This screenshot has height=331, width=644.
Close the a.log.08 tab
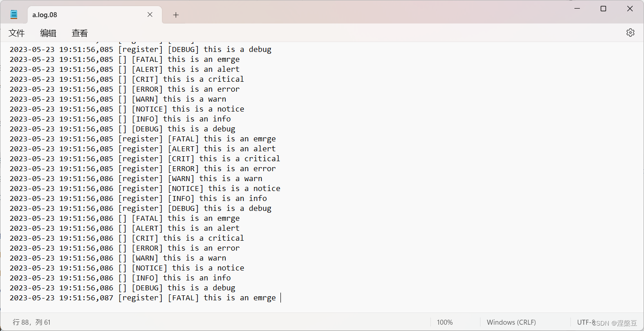pos(150,14)
